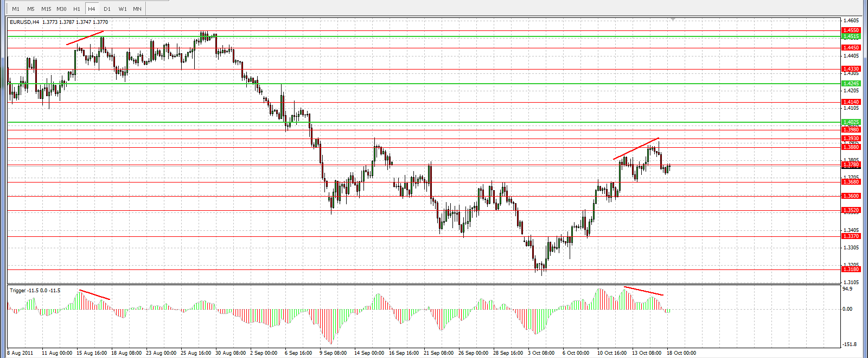The width and height of the screenshot is (868, 358).
Task: Switch chart to D1 daily timeframe
Action: (x=107, y=9)
